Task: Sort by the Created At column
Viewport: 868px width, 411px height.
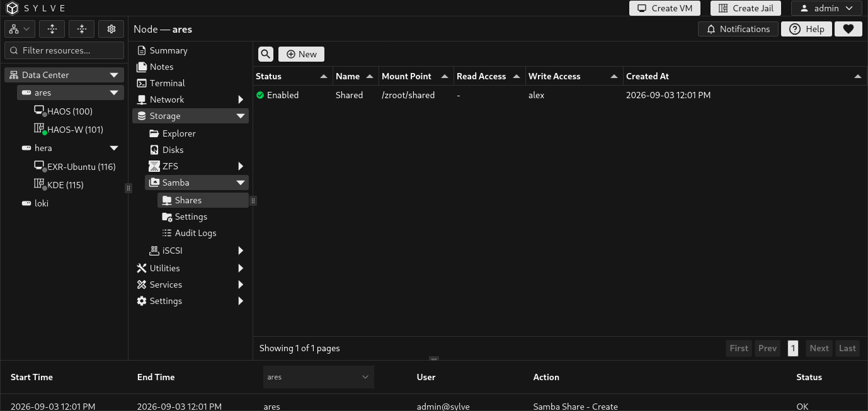Action: tap(745, 76)
